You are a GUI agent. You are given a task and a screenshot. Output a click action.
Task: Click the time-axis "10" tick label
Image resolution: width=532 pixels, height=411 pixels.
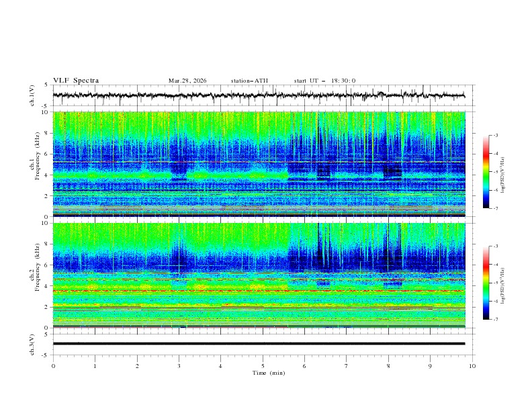472,366
